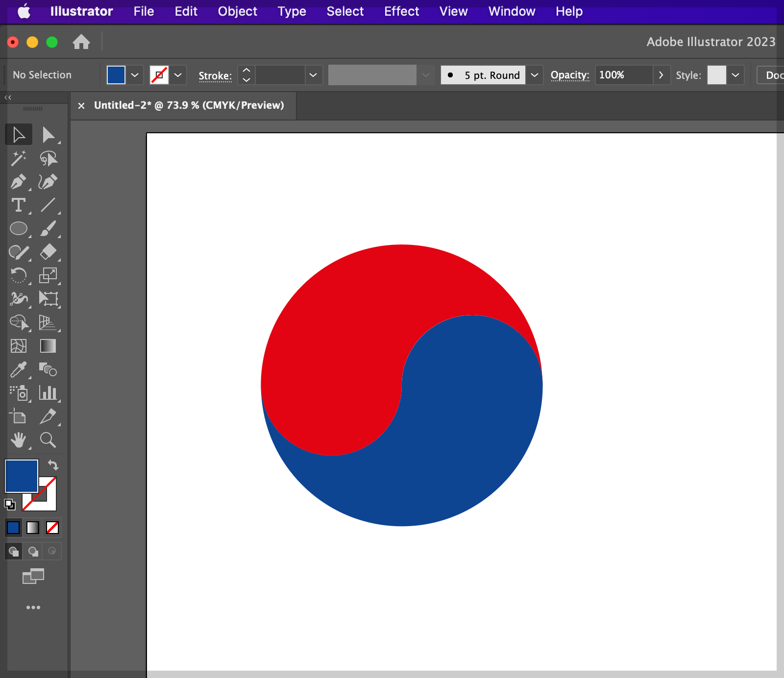Image resolution: width=784 pixels, height=678 pixels.
Task: Adjust the stroke weight stepper
Action: tap(246, 75)
